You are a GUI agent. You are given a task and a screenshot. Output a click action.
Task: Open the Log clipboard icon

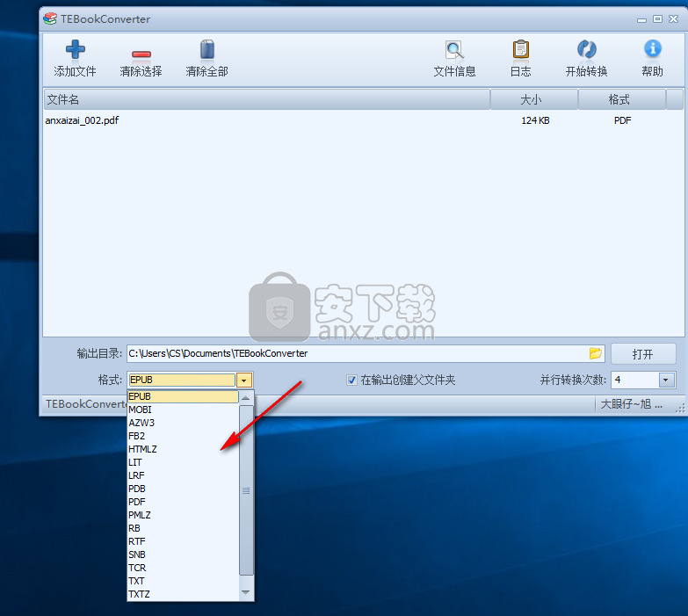pos(521,49)
